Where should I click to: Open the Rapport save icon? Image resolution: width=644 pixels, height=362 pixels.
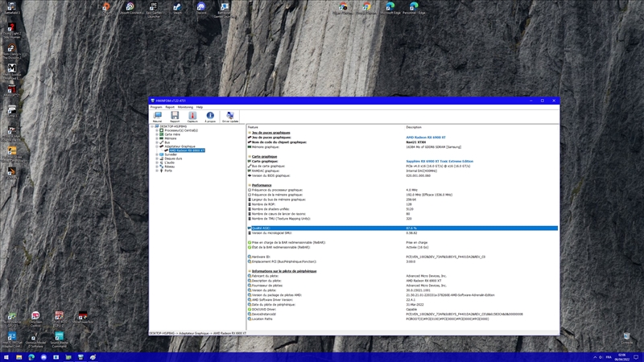175,117
